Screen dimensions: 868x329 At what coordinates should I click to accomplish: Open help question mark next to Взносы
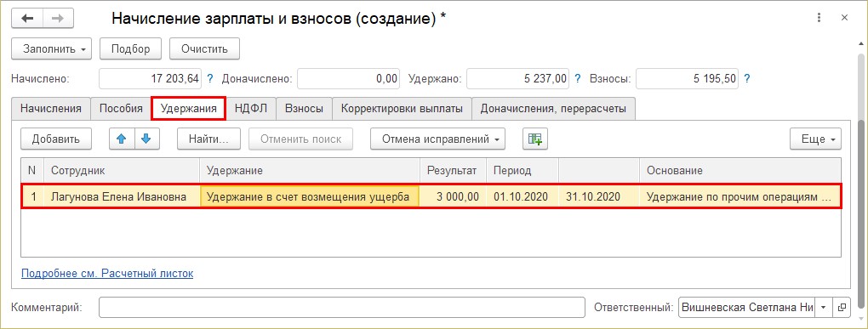(747, 78)
